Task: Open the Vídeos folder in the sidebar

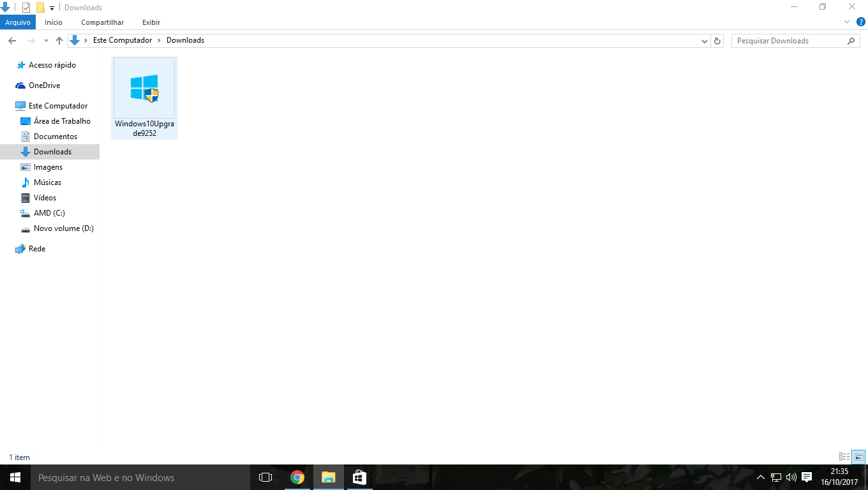Action: click(45, 198)
